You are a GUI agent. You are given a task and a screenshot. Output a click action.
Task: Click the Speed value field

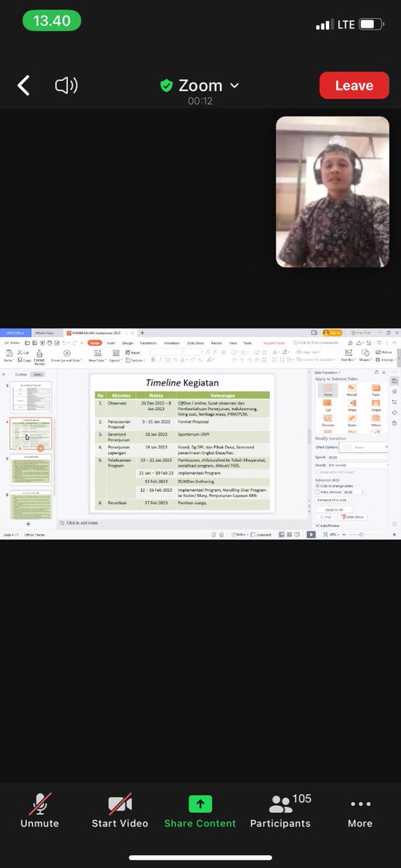(358, 457)
